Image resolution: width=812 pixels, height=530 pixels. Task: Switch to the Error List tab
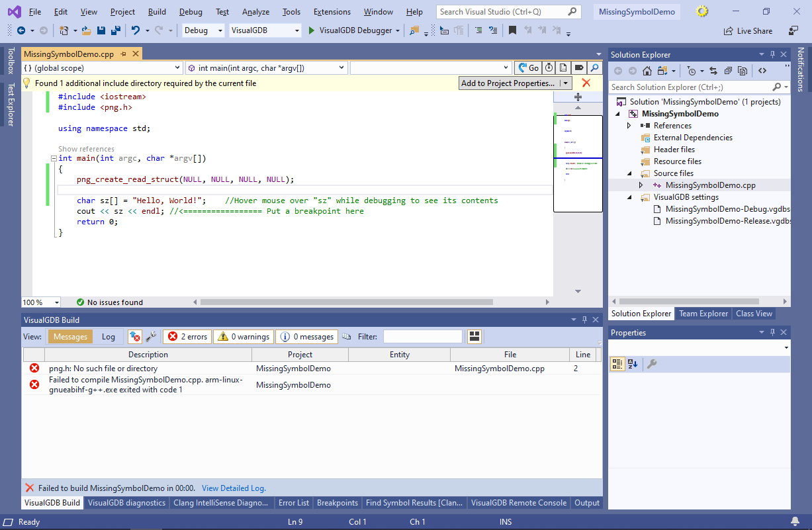[294, 503]
